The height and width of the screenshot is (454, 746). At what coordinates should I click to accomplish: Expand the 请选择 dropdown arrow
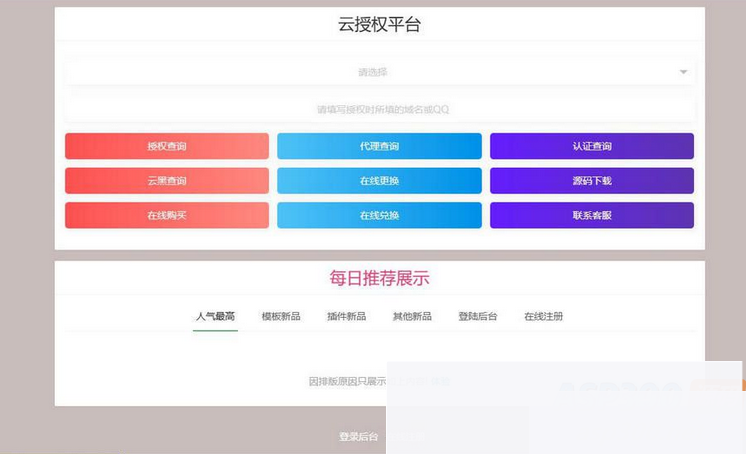click(683, 72)
